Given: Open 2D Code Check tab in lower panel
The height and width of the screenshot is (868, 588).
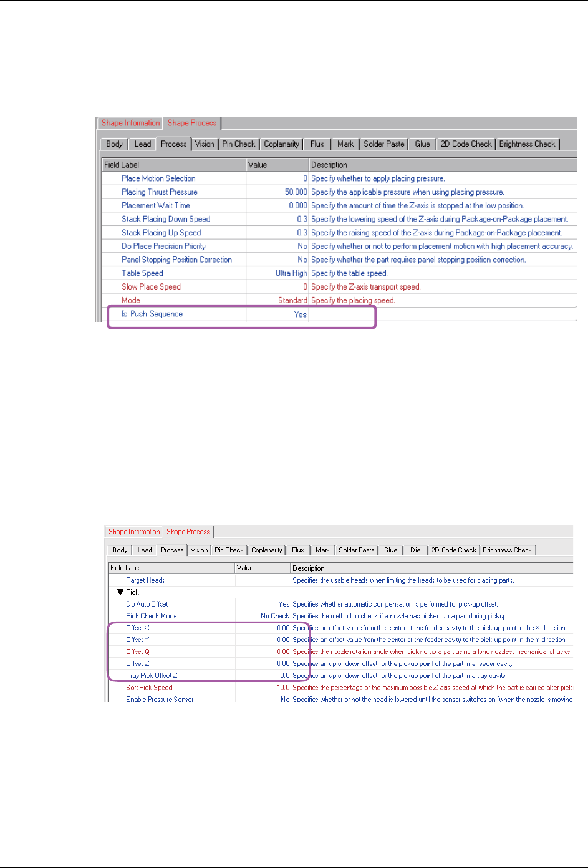Looking at the screenshot, I should pos(454,550).
